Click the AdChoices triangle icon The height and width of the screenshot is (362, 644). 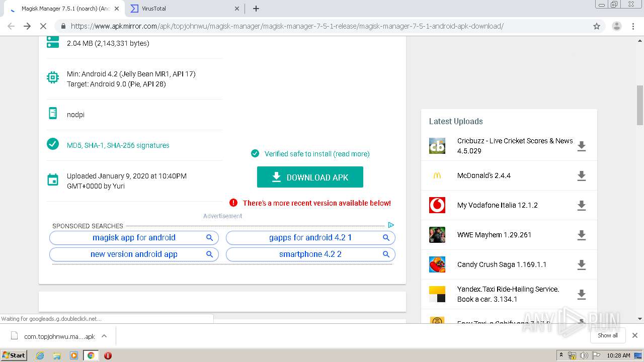click(x=391, y=225)
